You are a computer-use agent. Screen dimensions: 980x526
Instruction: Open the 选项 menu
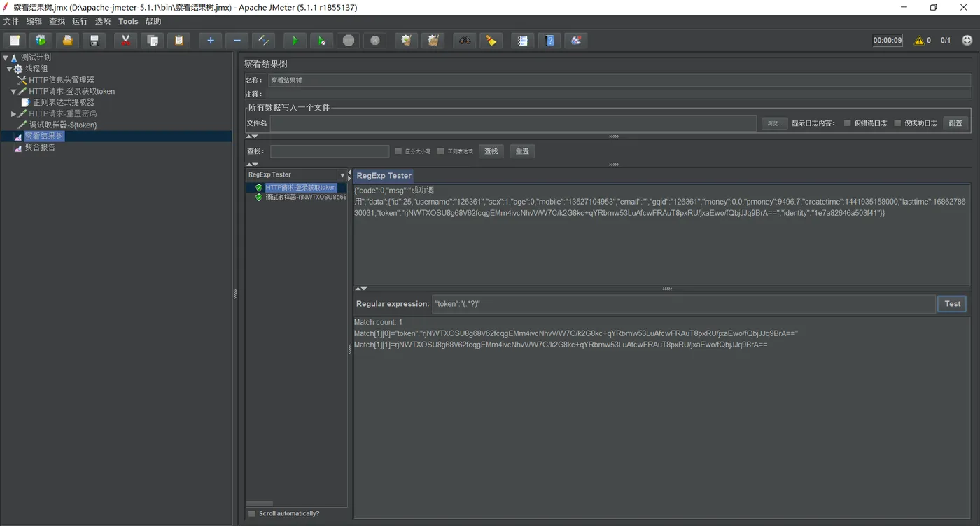click(103, 22)
